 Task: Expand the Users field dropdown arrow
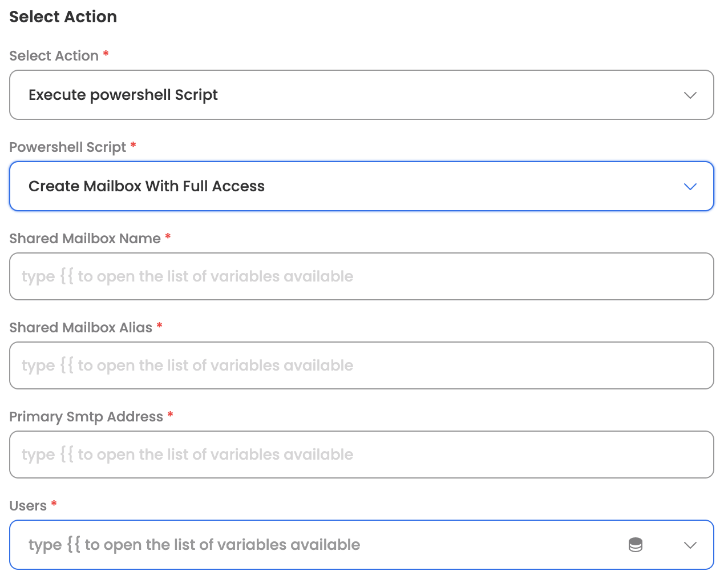690,545
